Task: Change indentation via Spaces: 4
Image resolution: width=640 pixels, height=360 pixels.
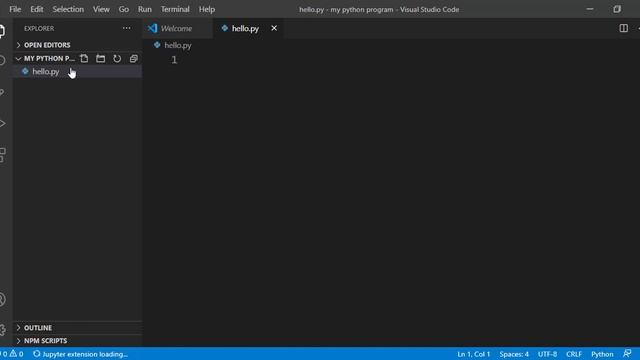Action: [x=514, y=354]
